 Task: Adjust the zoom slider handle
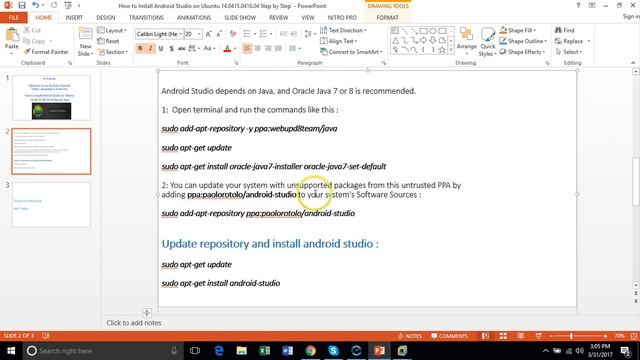[571, 336]
